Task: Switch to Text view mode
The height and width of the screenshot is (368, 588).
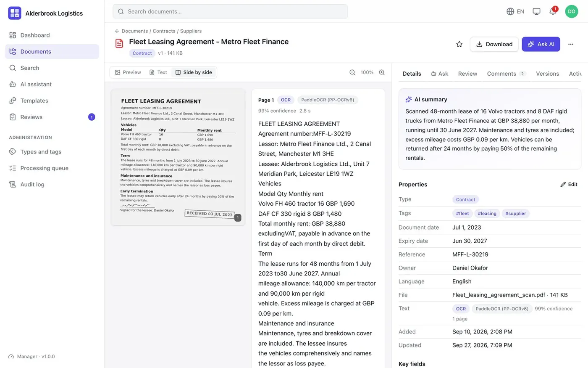Action: point(158,72)
